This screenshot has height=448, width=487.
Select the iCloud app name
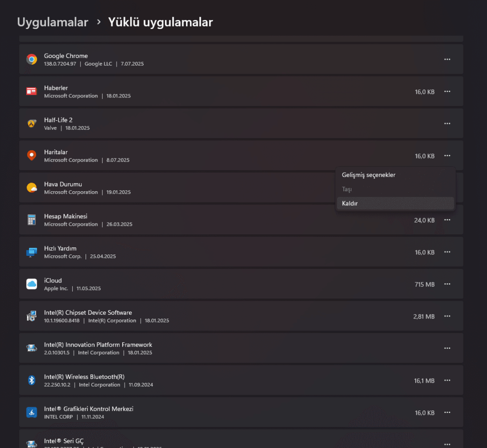click(x=53, y=281)
